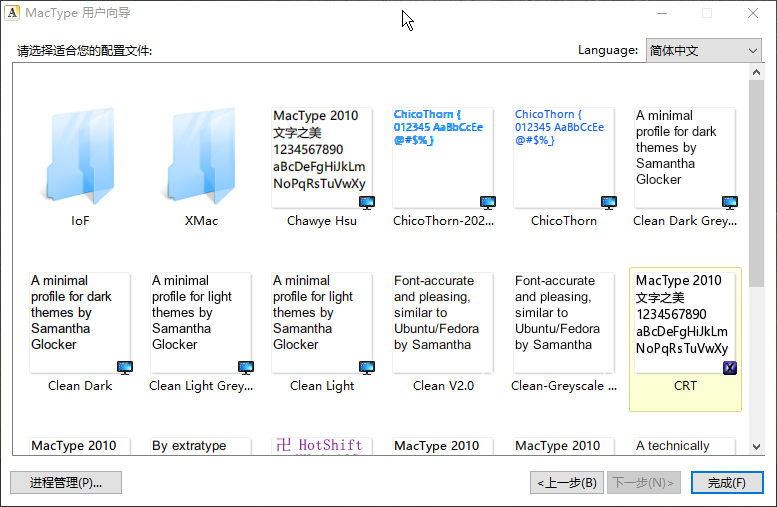777x507 pixels.
Task: Click monitor icon on ChicoThorn preview
Action: coord(609,202)
